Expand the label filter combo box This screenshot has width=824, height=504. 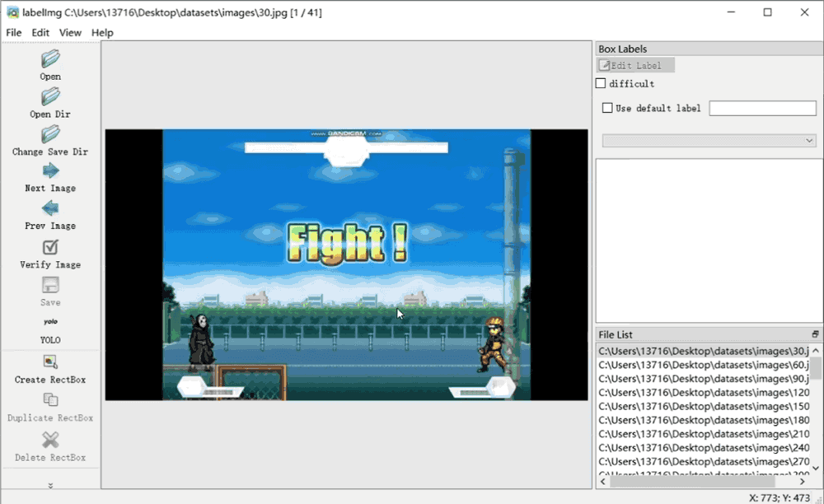click(709, 141)
